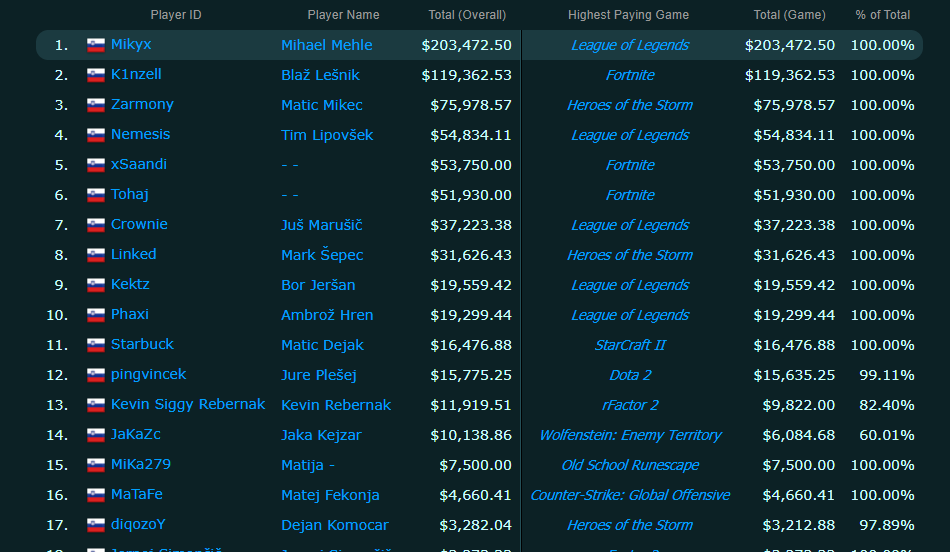Click flag icon next to JaKaZc
The image size is (950, 552).
[x=96, y=435]
